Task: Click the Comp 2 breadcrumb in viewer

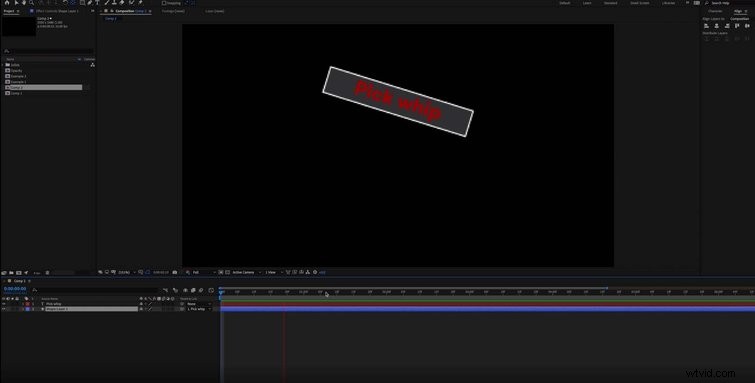Action: point(111,18)
